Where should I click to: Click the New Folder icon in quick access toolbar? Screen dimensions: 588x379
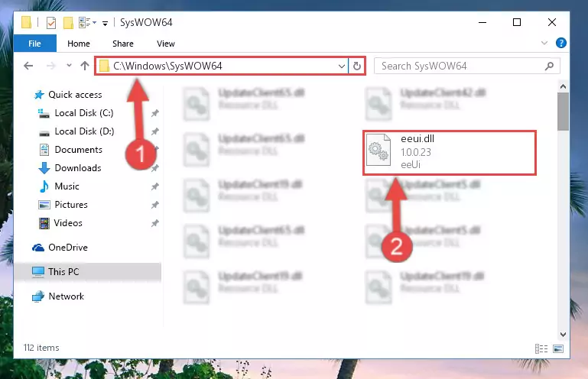pos(68,23)
